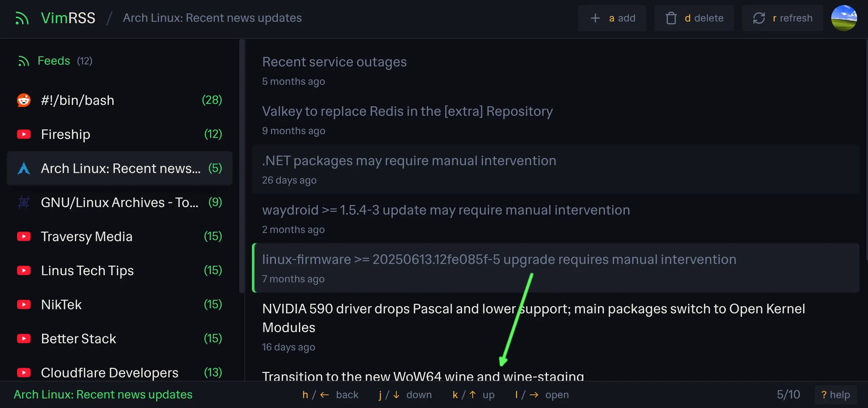The height and width of the screenshot is (408, 868).
Task: Click the Reddit icon beside #!/bin/bash
Action: [x=23, y=100]
